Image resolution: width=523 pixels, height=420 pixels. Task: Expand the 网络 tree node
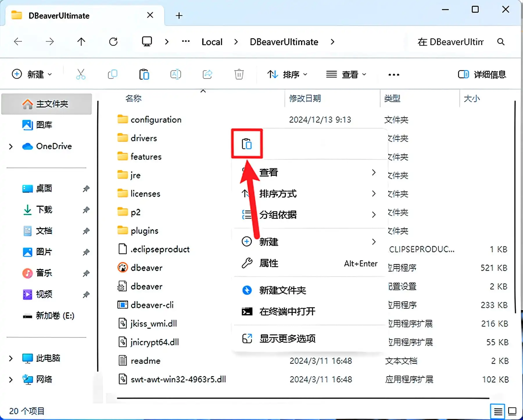(11, 379)
